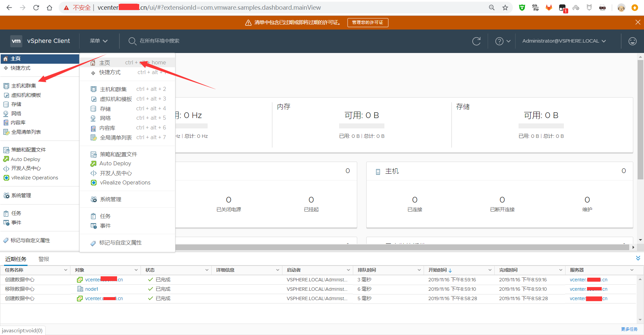Click the browser zoom magnifier icon
The image size is (644, 335).
click(492, 7)
